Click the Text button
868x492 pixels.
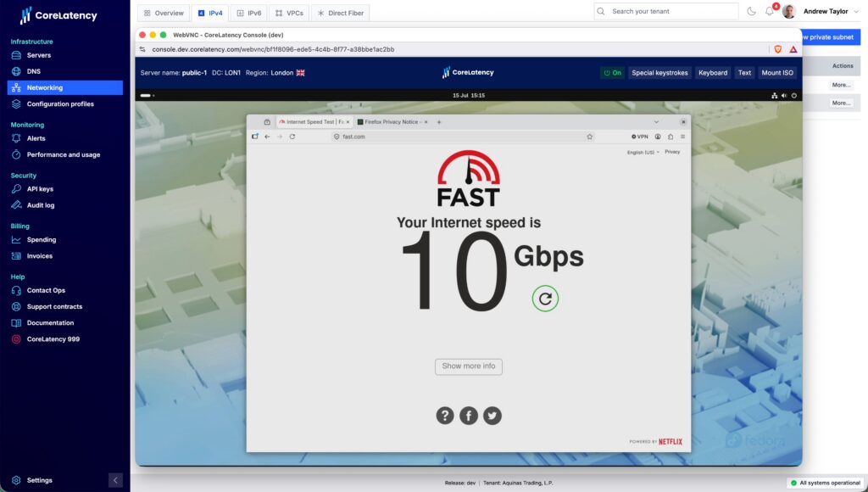pyautogui.click(x=744, y=73)
